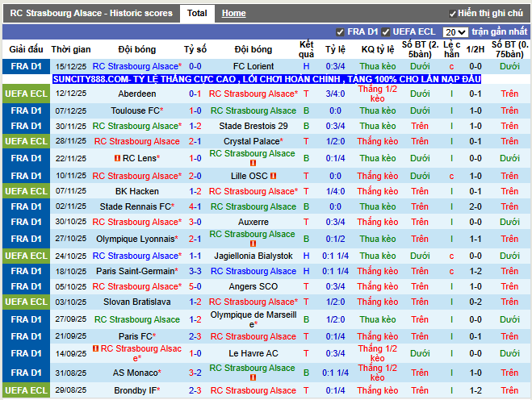
Task: Click the 3-3 score of PSG match
Action: tap(195, 271)
